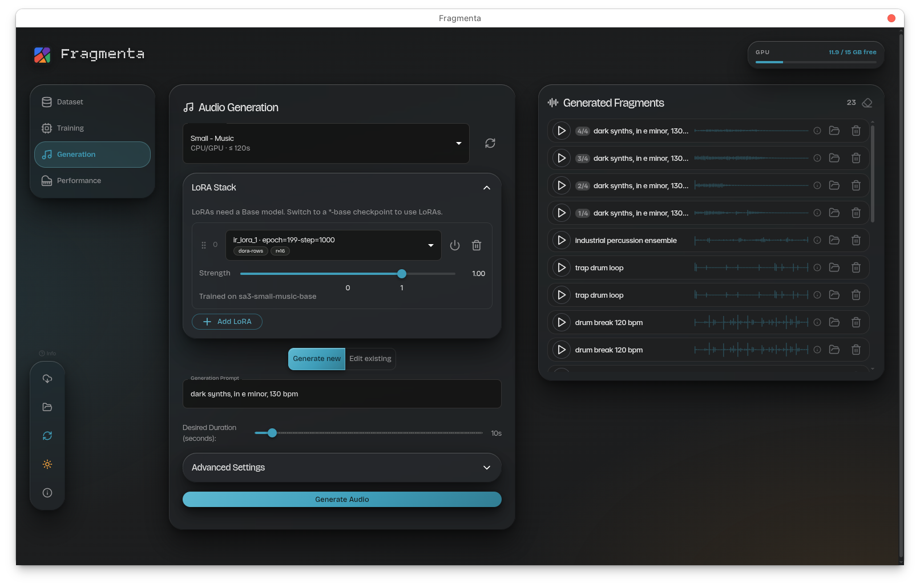Delete the industrial percussion ensemble fragment
The width and height of the screenshot is (920, 588).
(856, 240)
